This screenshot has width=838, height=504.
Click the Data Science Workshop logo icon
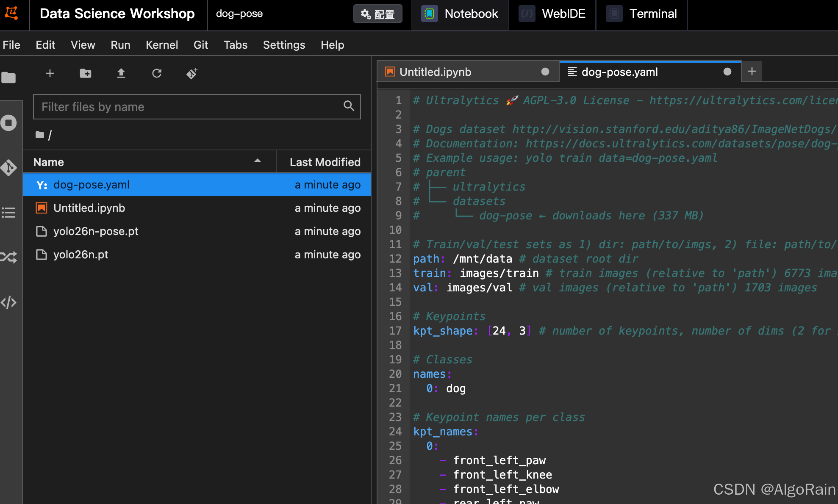[11, 14]
